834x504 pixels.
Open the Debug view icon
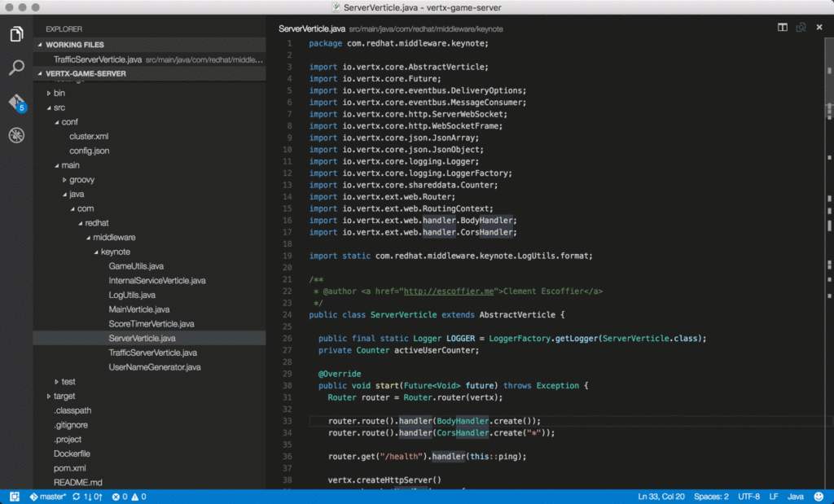point(16,135)
